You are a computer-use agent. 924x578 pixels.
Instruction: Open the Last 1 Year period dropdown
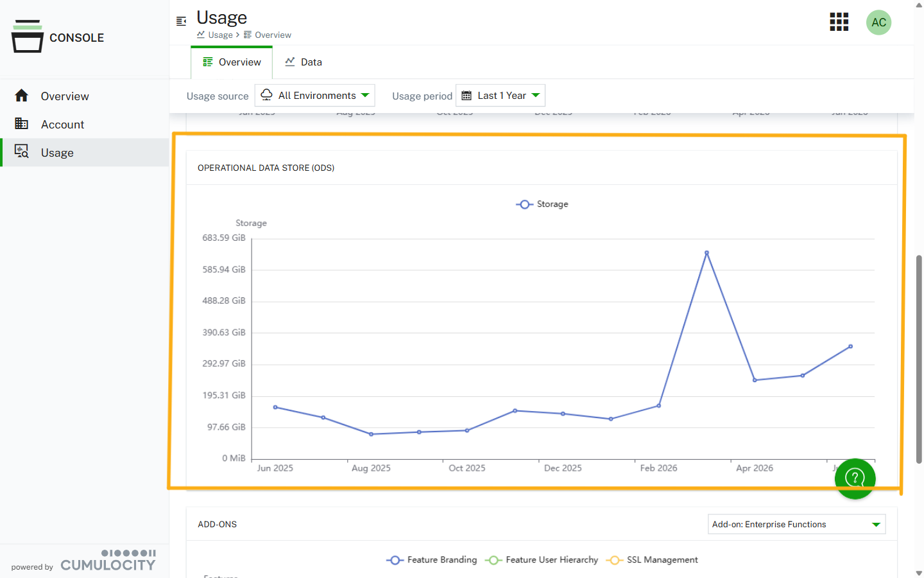[501, 96]
